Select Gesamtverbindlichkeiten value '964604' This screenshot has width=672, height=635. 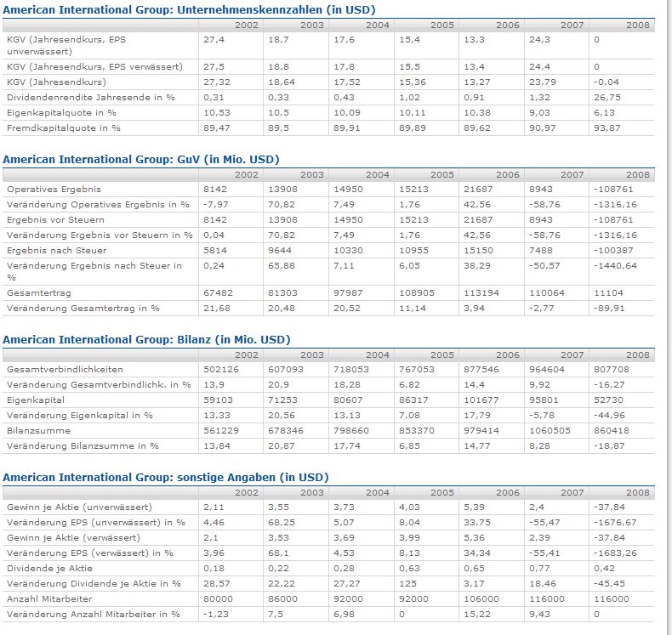point(547,370)
